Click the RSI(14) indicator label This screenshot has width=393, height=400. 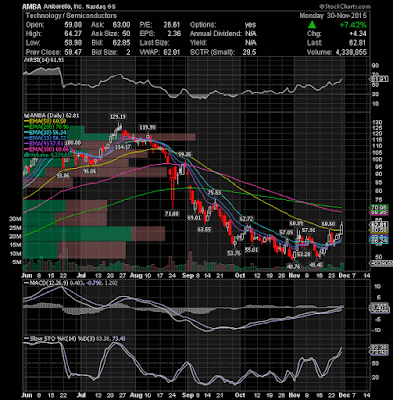44,60
